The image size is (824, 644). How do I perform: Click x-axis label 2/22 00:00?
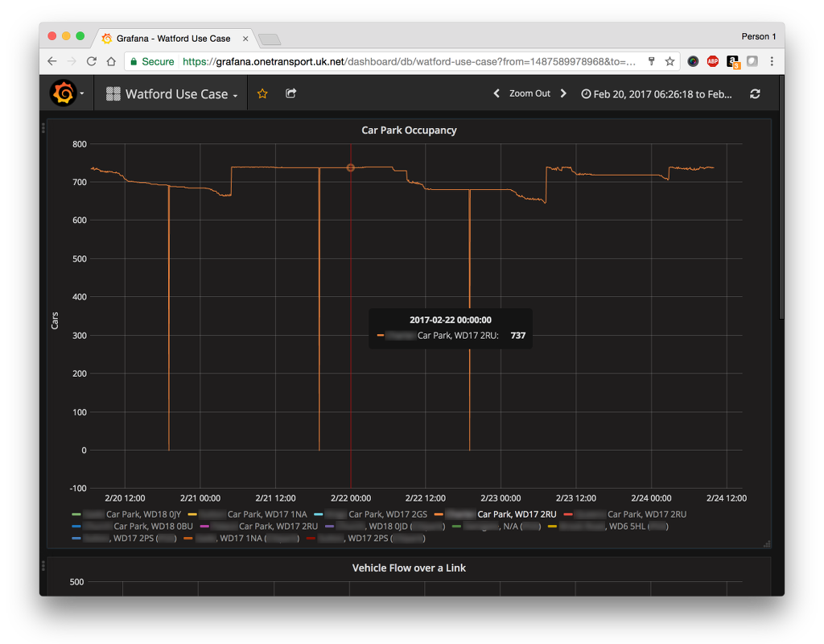click(x=351, y=497)
